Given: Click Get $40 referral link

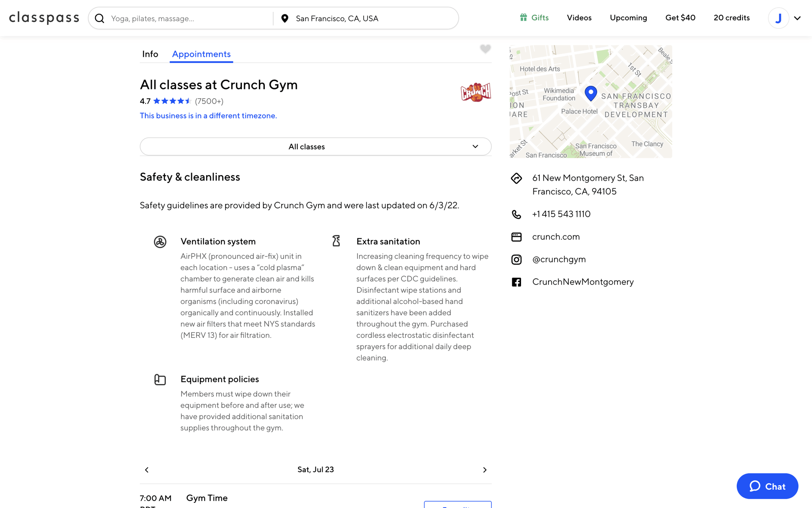Looking at the screenshot, I should 680,18.
